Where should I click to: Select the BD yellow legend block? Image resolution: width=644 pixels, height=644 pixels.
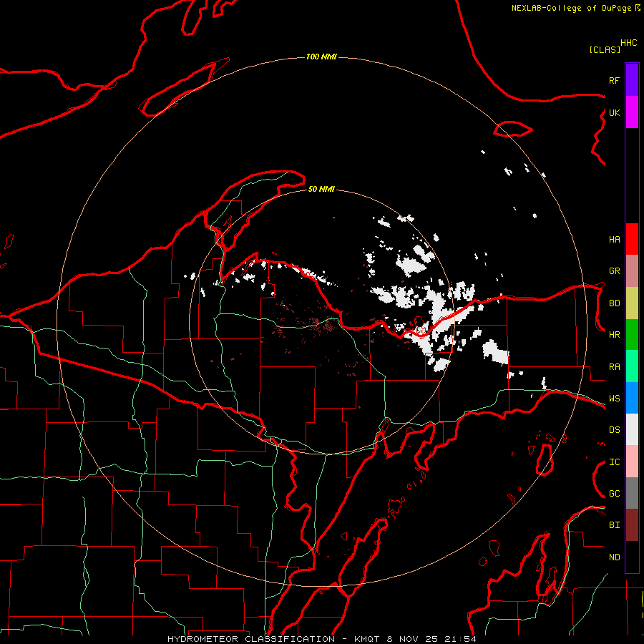(632, 303)
